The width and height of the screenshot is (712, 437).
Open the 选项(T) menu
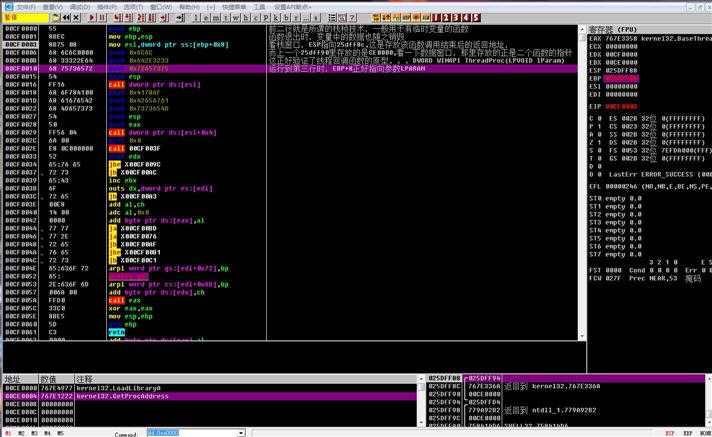tap(134, 7)
